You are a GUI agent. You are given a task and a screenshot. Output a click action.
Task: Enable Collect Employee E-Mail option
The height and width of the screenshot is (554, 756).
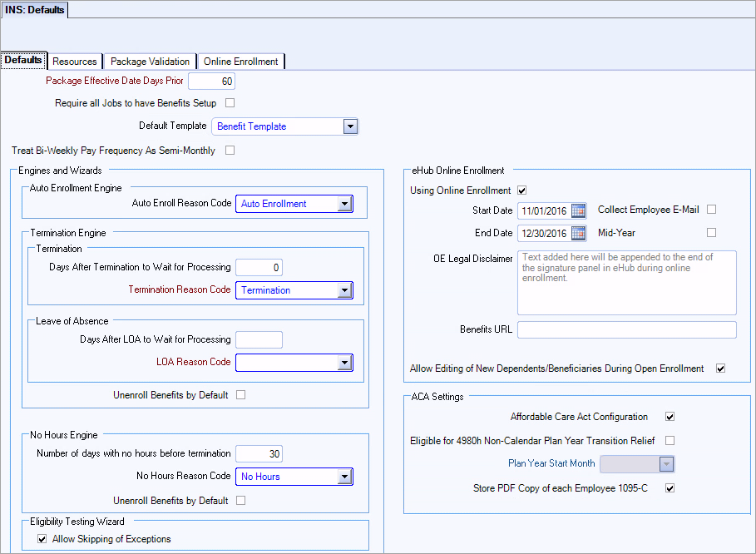click(x=711, y=209)
